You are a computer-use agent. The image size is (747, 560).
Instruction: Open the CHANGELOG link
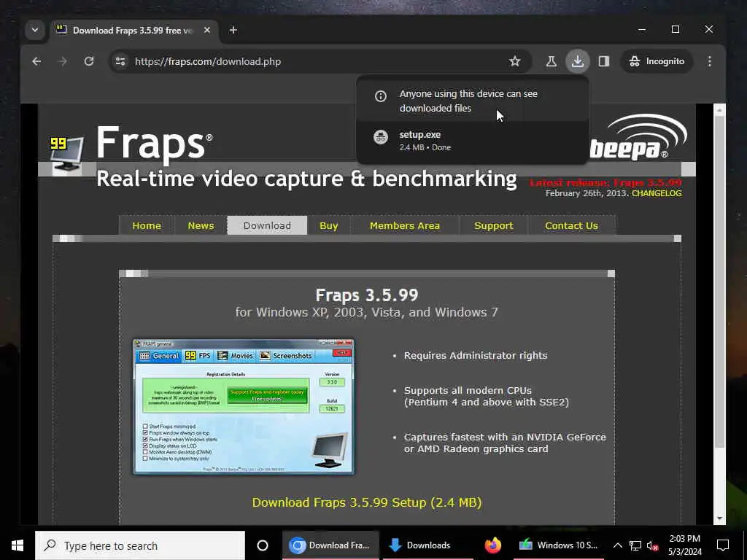[x=657, y=193]
